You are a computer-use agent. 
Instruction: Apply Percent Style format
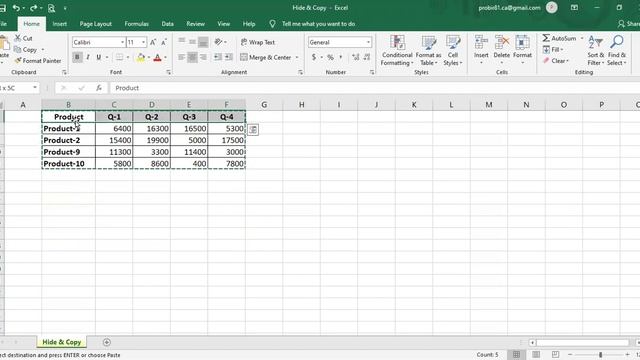point(330,57)
